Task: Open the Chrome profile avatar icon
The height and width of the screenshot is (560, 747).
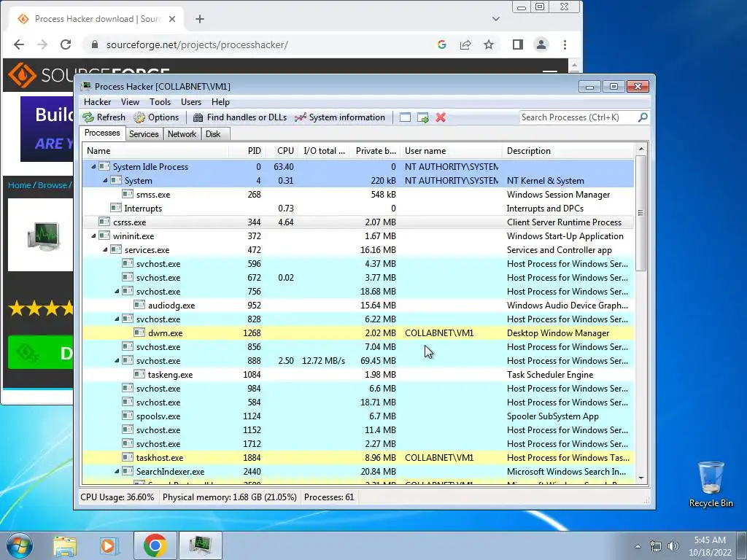Action: click(x=541, y=44)
